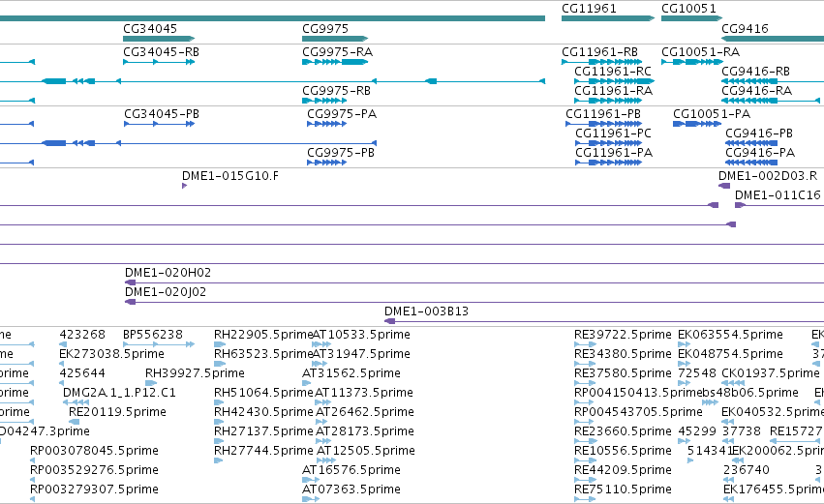Open EST RE44209.5prime
The width and height of the screenshot is (824, 504).
click(623, 470)
